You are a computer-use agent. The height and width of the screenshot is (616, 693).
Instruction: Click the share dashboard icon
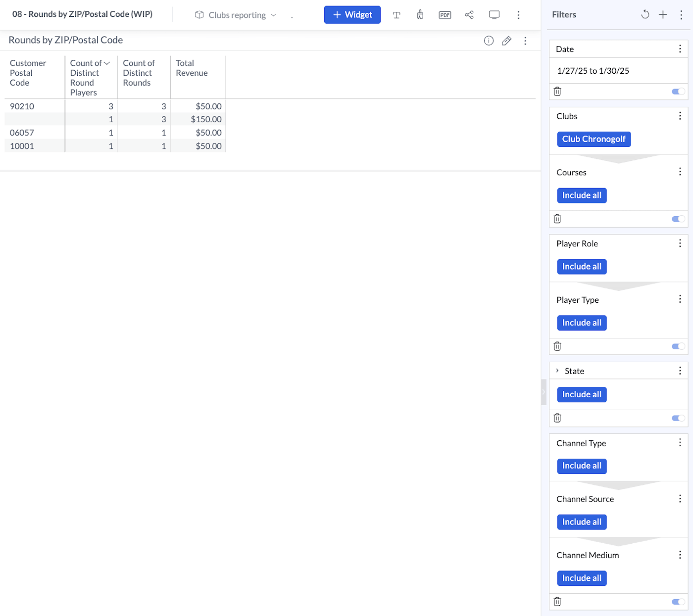(469, 15)
